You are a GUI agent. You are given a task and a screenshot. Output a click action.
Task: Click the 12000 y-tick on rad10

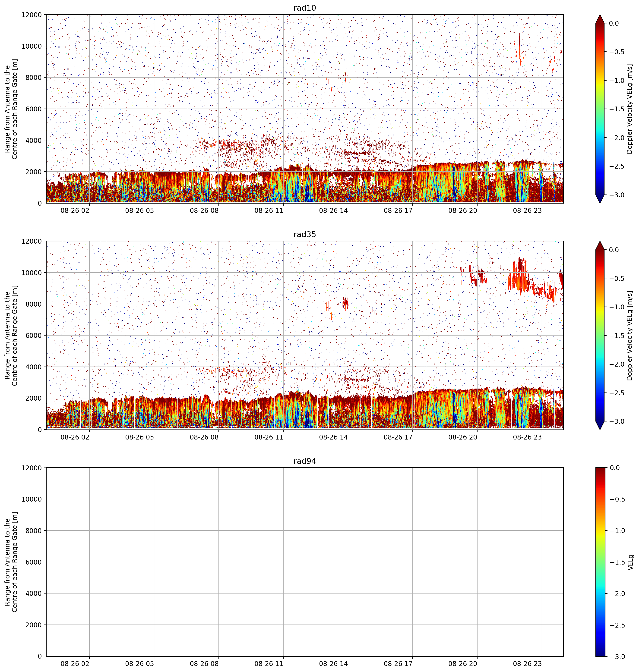click(x=31, y=15)
